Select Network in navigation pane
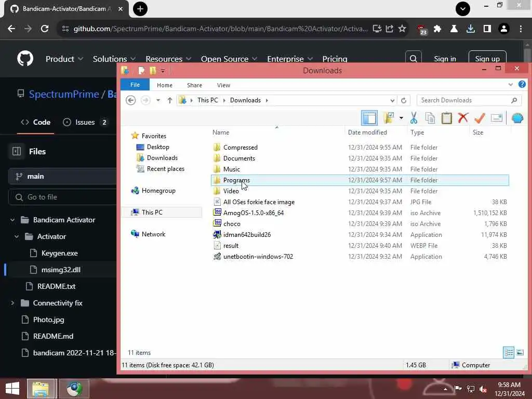The image size is (532, 399). click(153, 234)
